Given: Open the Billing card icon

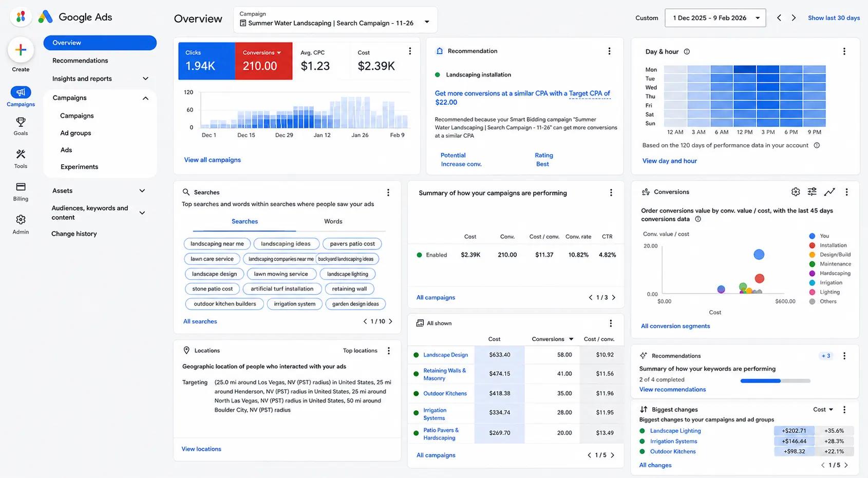Looking at the screenshot, I should [x=21, y=187].
